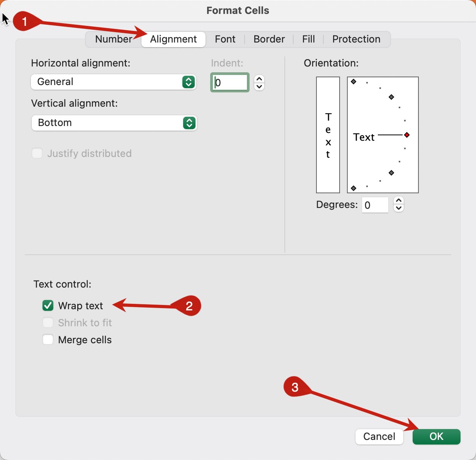Open the Number tab
This screenshot has height=460, width=476.
coord(113,39)
